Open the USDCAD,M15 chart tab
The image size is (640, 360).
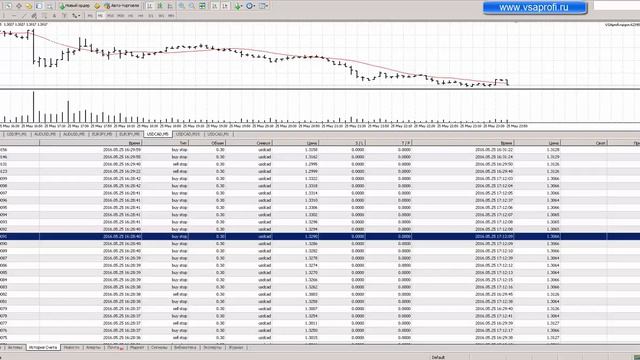188,134
